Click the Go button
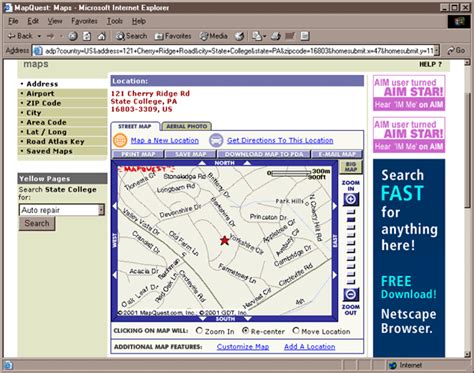Image resolution: width=474 pixels, height=373 pixels. click(456, 51)
